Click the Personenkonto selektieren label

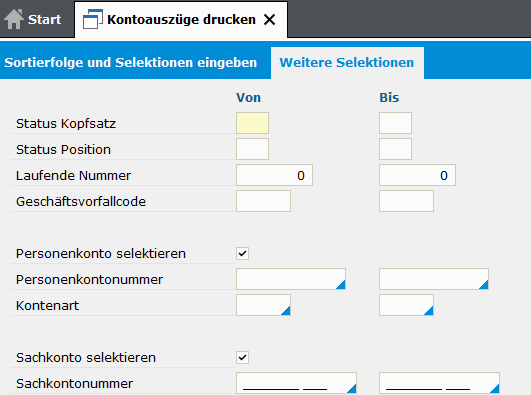click(101, 254)
